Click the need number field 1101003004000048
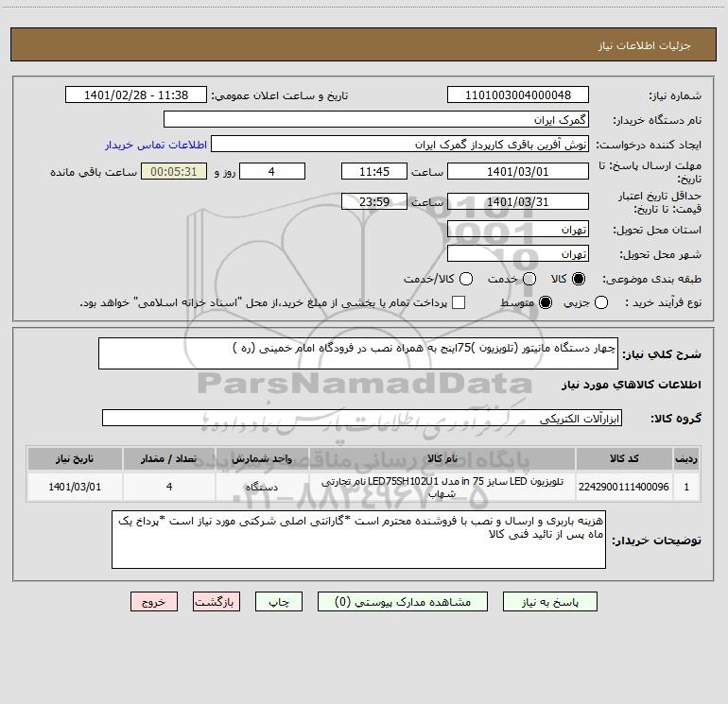The image size is (728, 704). click(x=518, y=95)
